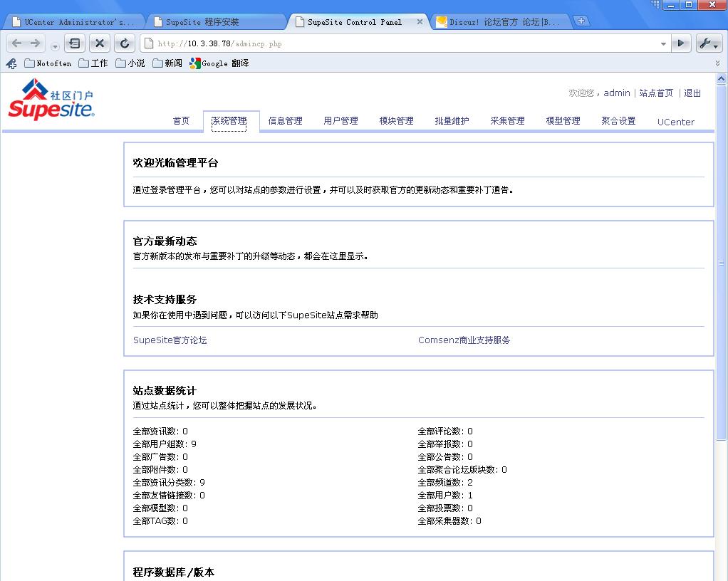Image resolution: width=728 pixels, height=581 pixels.
Task: Click the Comsenz商业支持服务 link
Action: pyautogui.click(x=464, y=340)
